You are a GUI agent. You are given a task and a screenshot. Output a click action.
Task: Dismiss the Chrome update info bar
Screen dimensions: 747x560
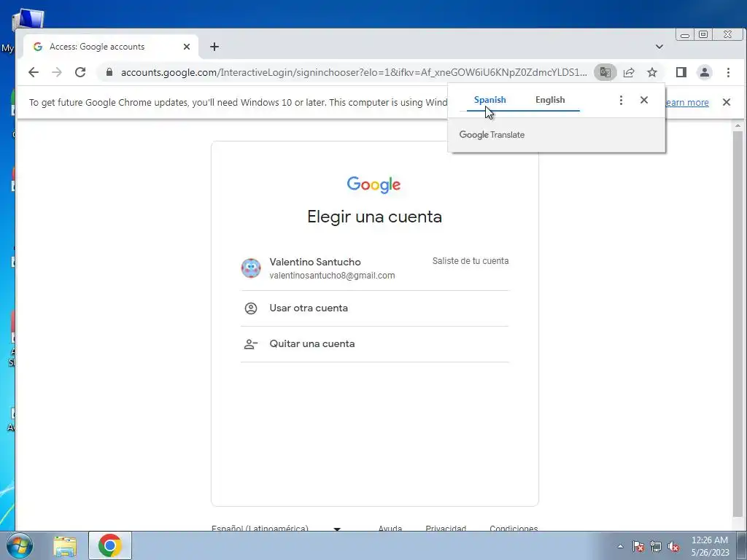(727, 102)
